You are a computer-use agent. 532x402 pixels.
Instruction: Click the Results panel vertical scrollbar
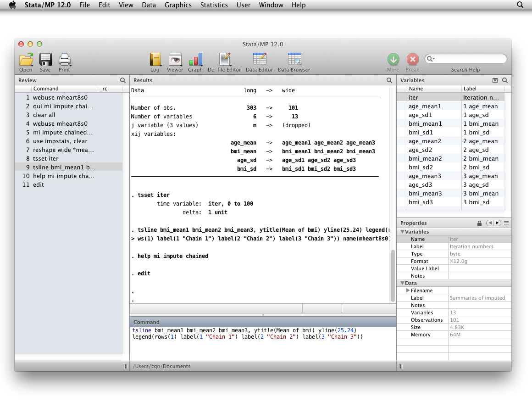point(393,275)
